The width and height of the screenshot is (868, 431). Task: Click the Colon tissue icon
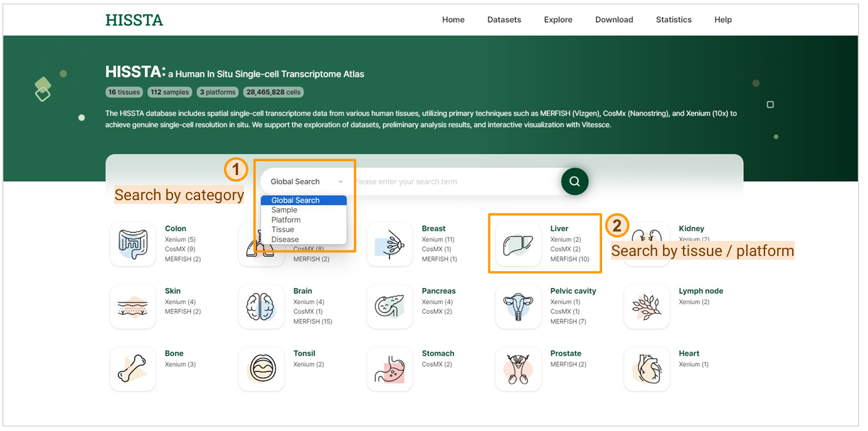coord(133,244)
